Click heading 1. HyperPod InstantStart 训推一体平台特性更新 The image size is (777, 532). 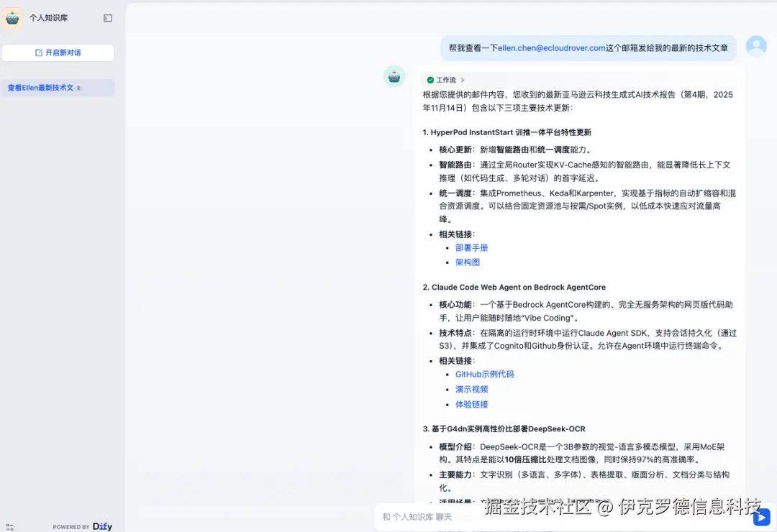[x=507, y=132]
